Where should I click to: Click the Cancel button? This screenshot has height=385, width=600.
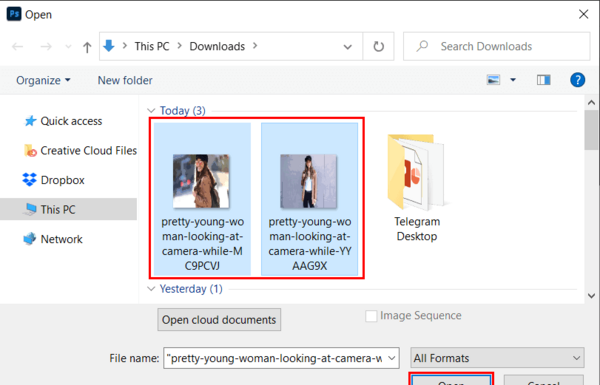[x=544, y=380]
